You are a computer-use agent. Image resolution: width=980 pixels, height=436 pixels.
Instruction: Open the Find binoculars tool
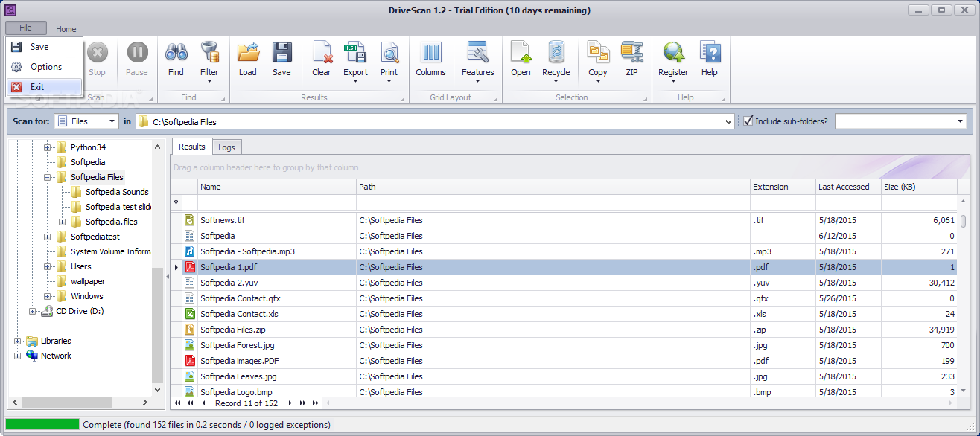(x=176, y=52)
